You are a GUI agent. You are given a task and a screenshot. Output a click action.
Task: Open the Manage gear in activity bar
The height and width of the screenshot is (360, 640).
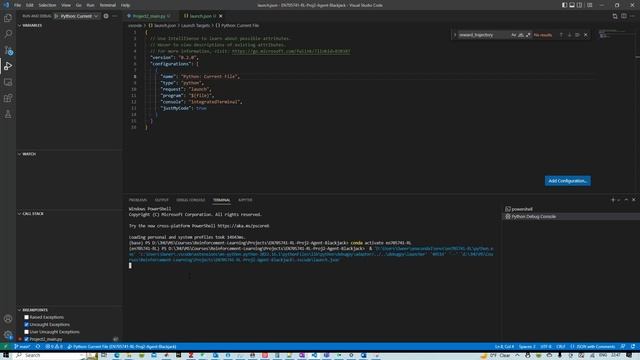pos(8,335)
